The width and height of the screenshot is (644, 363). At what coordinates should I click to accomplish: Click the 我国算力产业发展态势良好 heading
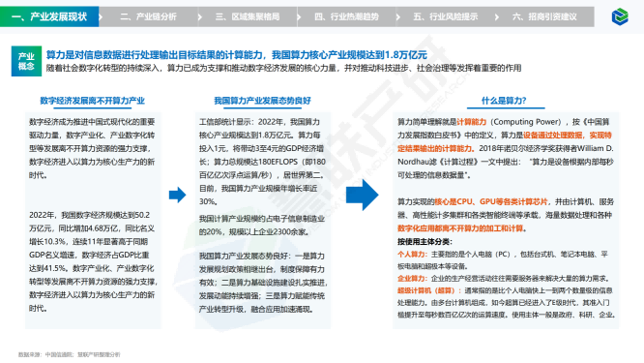(262, 101)
